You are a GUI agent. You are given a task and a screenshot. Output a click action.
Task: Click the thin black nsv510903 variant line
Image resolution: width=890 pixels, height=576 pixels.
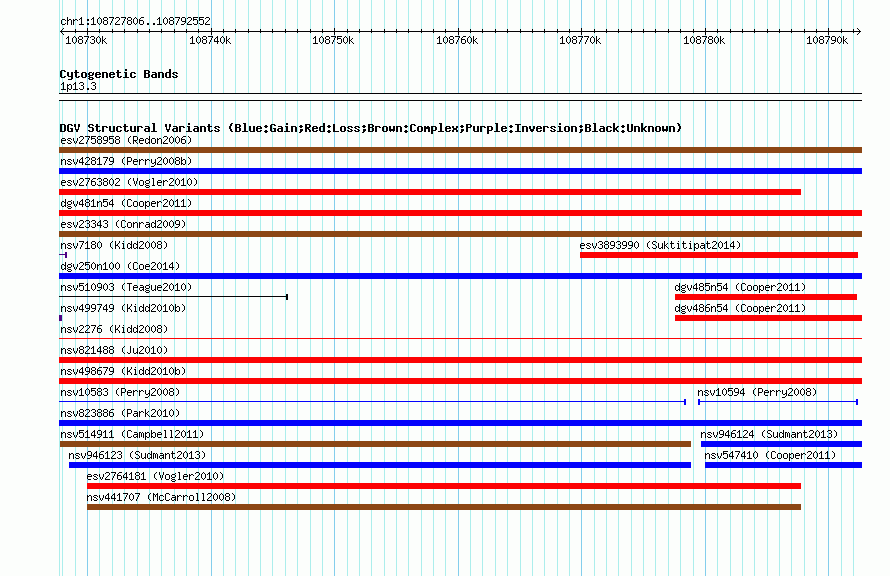(x=174, y=297)
